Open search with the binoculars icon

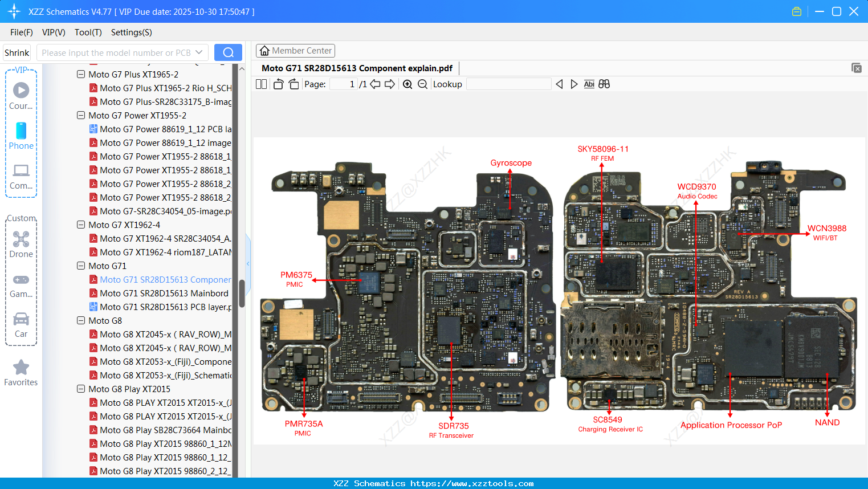(604, 84)
